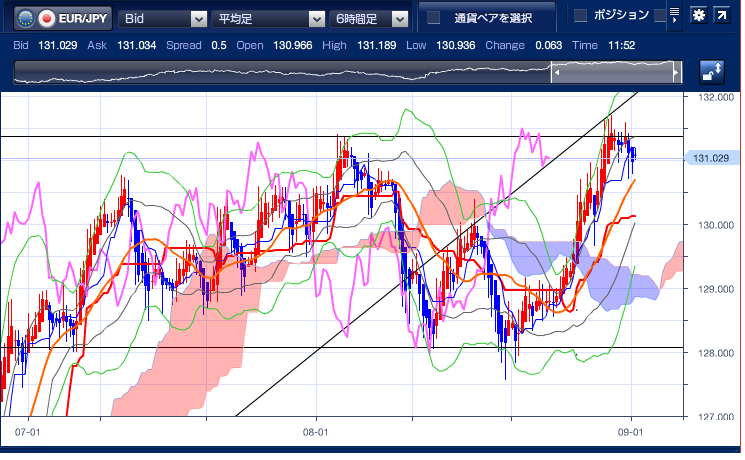Viewport: 745px width, 460px height.
Task: Click the Japan flag icon
Action: tap(47, 19)
